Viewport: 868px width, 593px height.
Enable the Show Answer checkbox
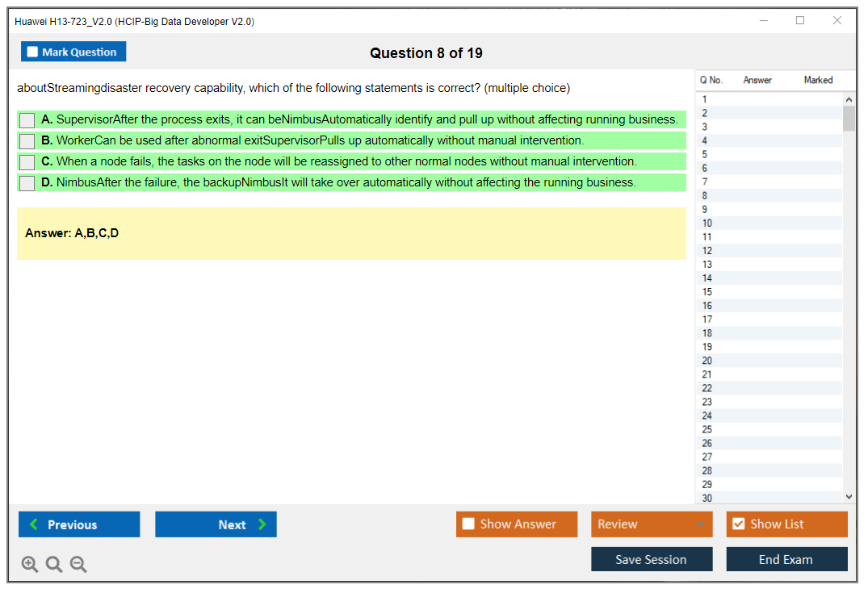point(469,524)
